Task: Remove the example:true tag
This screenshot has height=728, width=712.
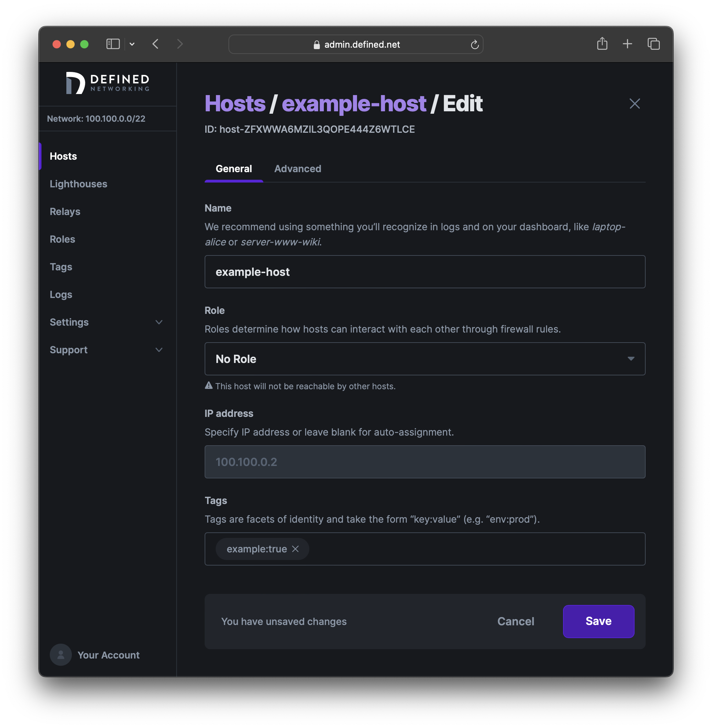Action: (x=296, y=549)
